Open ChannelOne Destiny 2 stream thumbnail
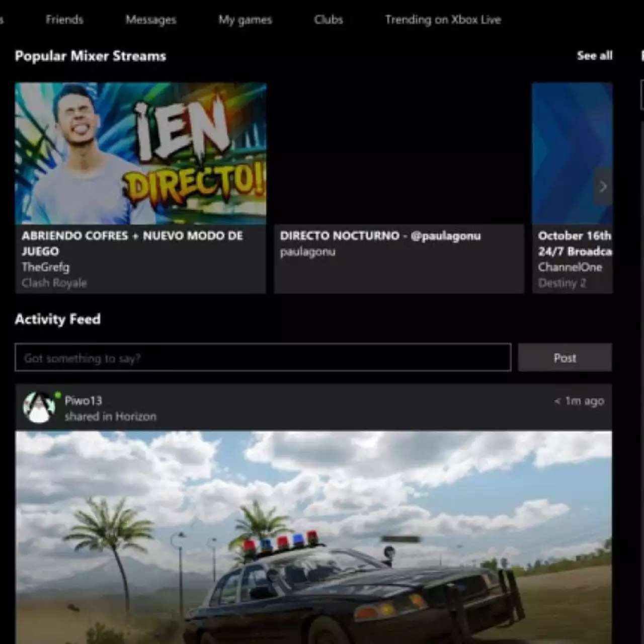The width and height of the screenshot is (644, 644). coord(573,153)
